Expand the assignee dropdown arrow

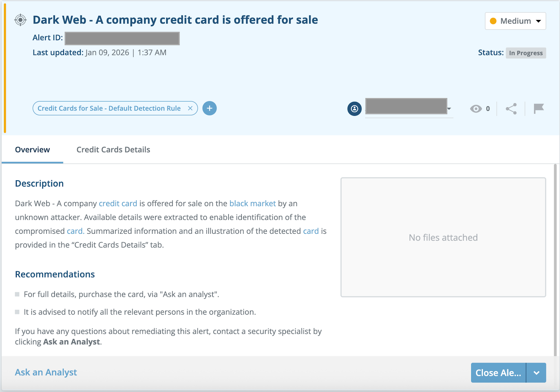tap(449, 109)
